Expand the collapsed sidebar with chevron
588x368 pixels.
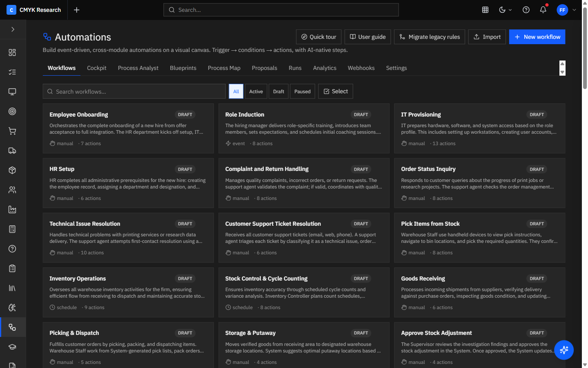13,29
